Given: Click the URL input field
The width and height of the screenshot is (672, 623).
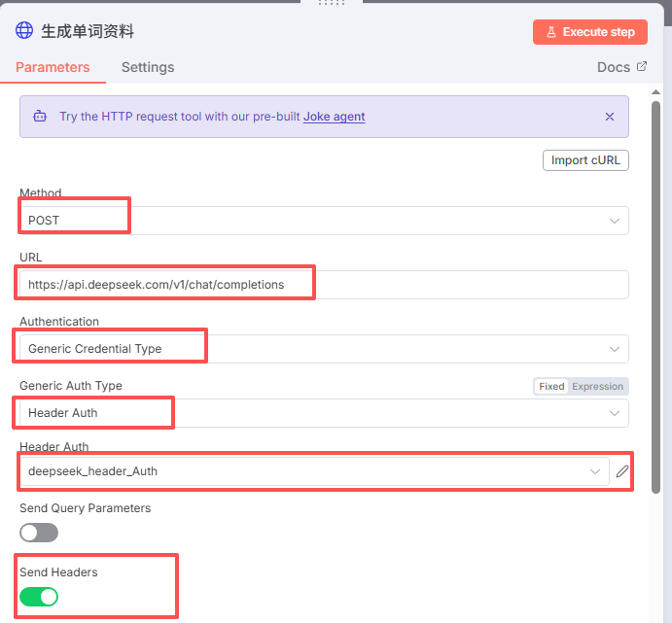Looking at the screenshot, I should pos(324,285).
